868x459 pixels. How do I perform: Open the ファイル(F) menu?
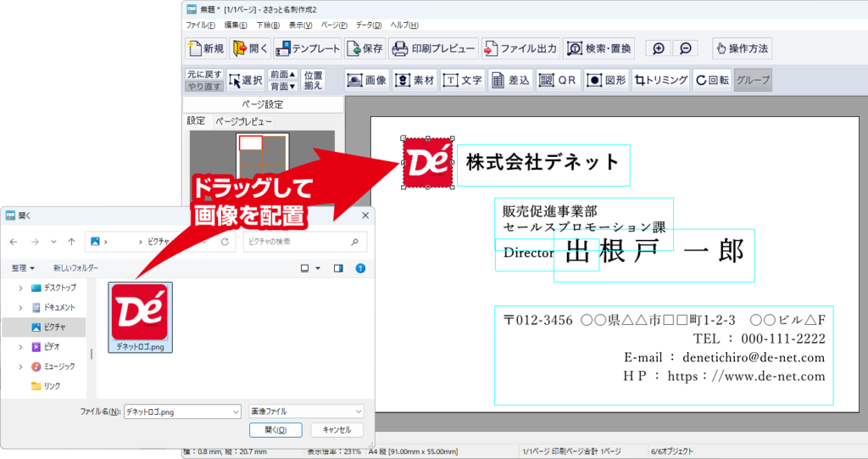tap(200, 25)
